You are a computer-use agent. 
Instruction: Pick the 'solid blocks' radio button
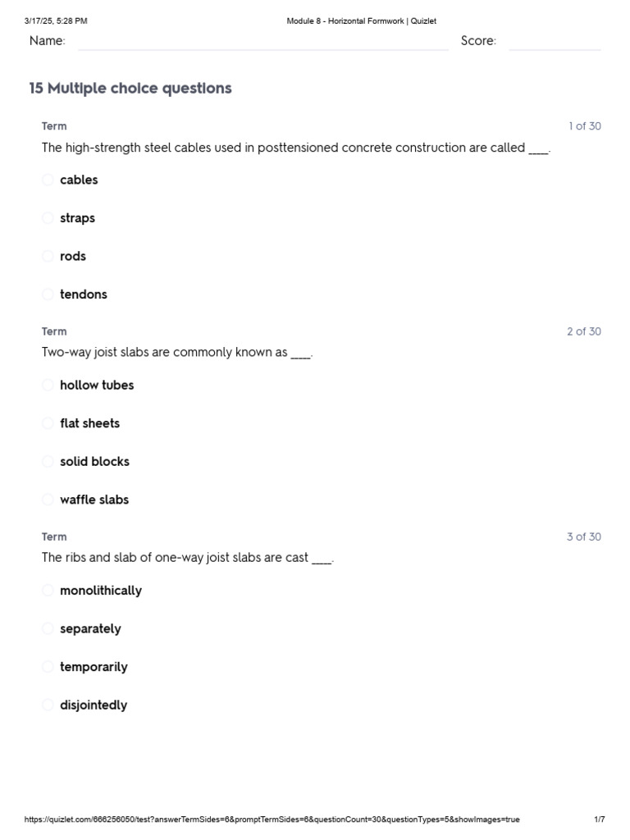coord(48,461)
